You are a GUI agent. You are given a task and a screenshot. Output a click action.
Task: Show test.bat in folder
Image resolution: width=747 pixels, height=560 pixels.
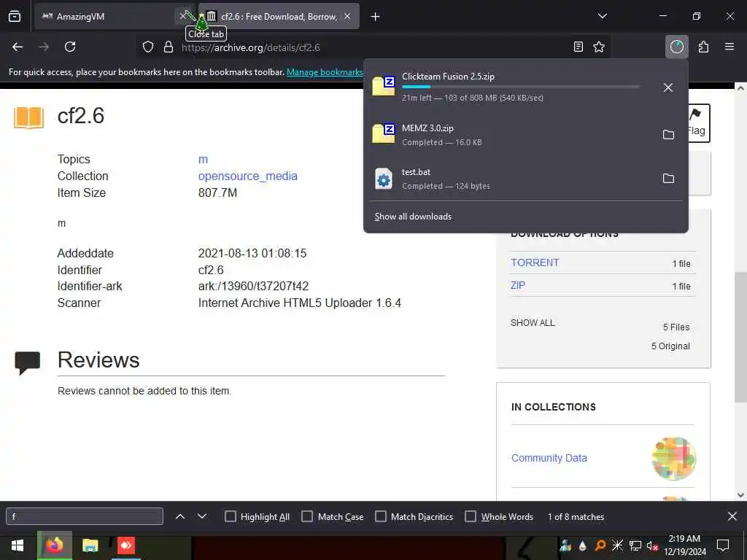coord(668,179)
